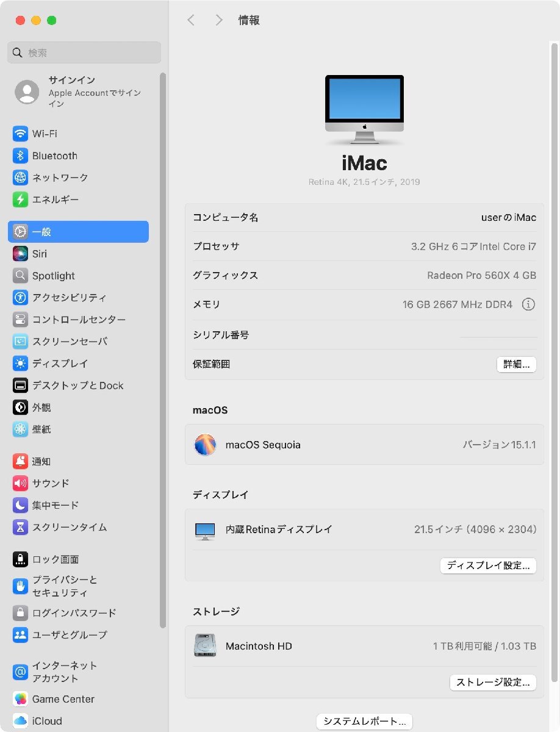Open the iCloud cloud icon
This screenshot has height=732, width=560.
[x=21, y=721]
